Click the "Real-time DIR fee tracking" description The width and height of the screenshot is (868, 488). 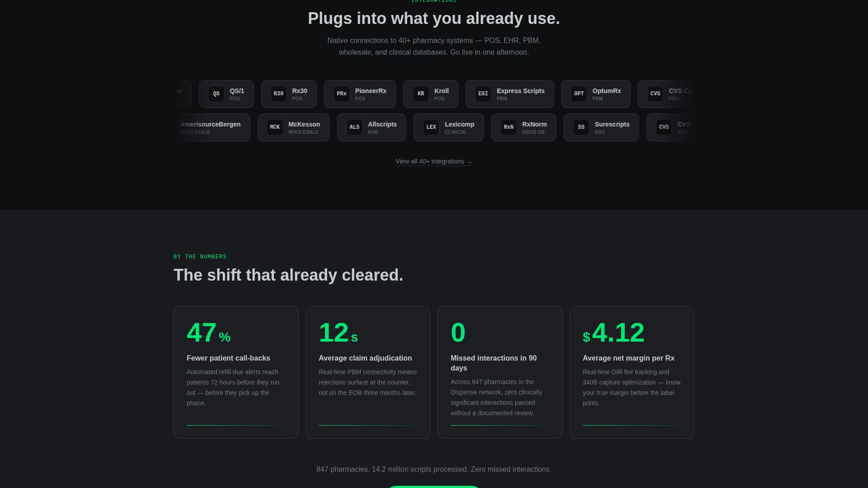pyautogui.click(x=632, y=388)
